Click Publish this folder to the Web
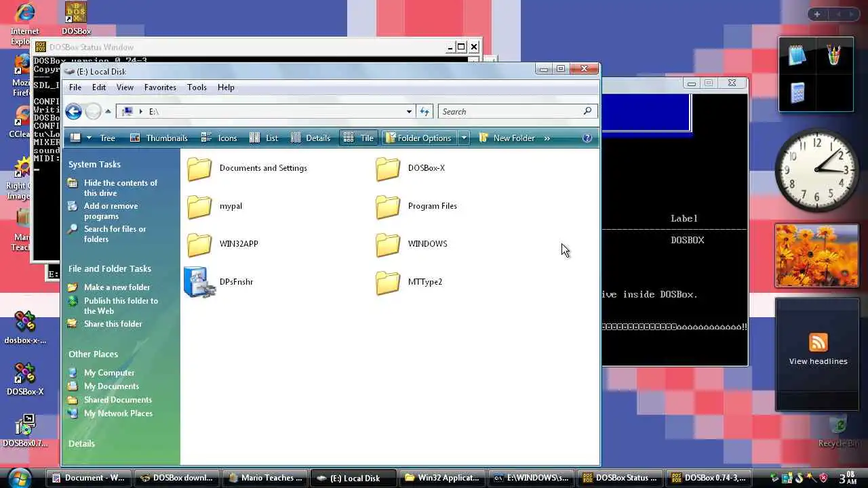Viewport: 868px width, 488px height. [x=121, y=306]
